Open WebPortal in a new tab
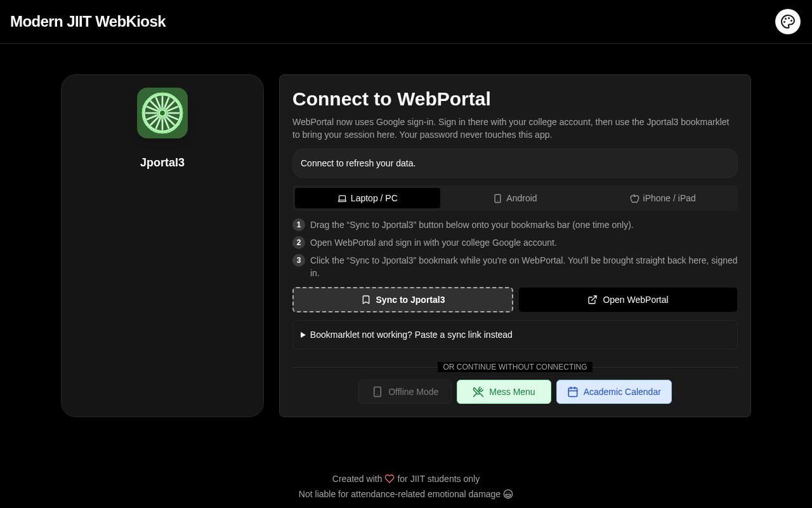The height and width of the screenshot is (508, 812). pyautogui.click(x=628, y=300)
